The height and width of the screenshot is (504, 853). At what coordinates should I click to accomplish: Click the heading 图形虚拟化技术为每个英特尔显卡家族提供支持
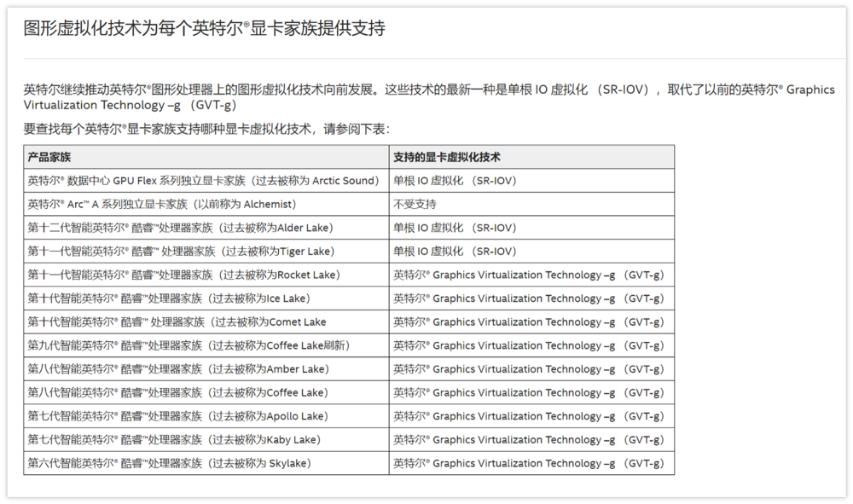click(204, 28)
